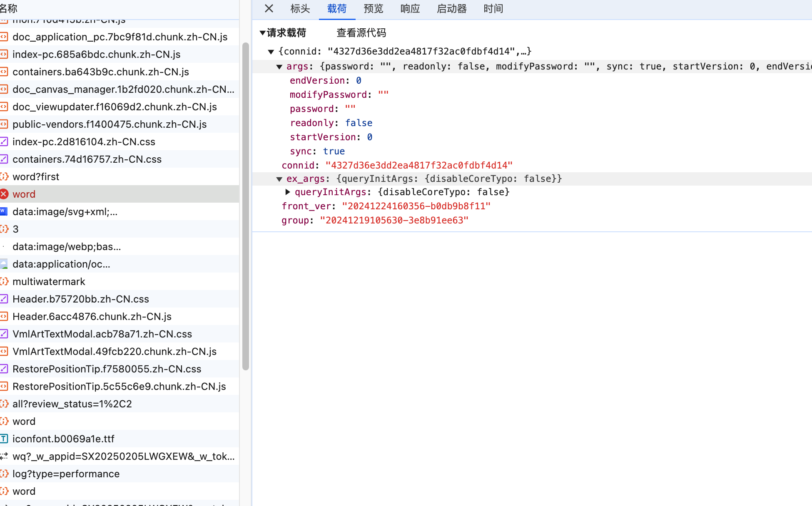Click the font icon of iconfont.b0069a1e.ttf
Image resolution: width=812 pixels, height=506 pixels.
[x=4, y=439]
